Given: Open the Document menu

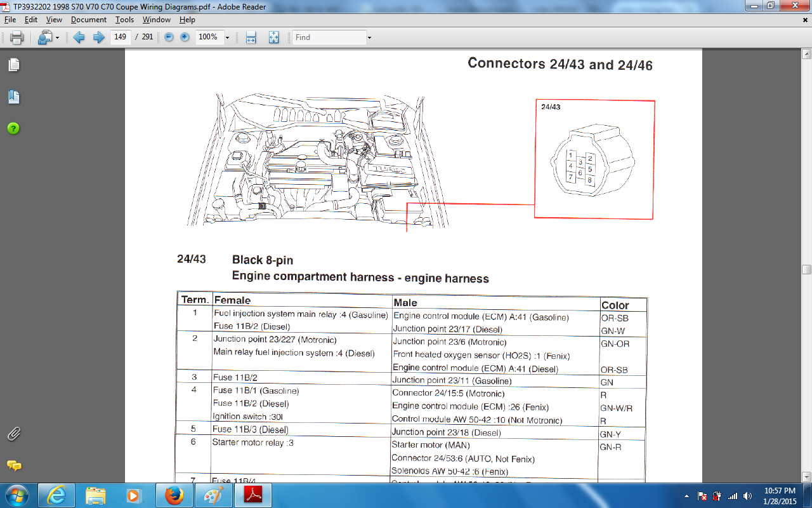Looking at the screenshot, I should click(x=88, y=20).
